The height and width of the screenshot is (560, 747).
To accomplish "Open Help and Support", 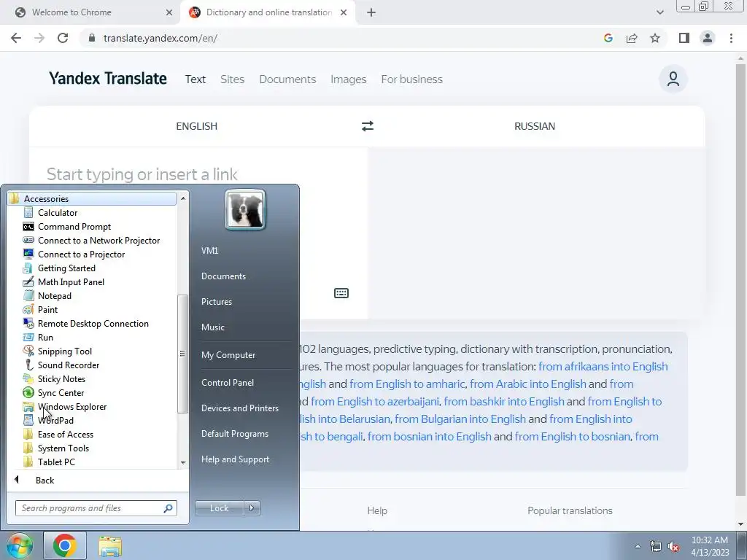I will click(235, 459).
